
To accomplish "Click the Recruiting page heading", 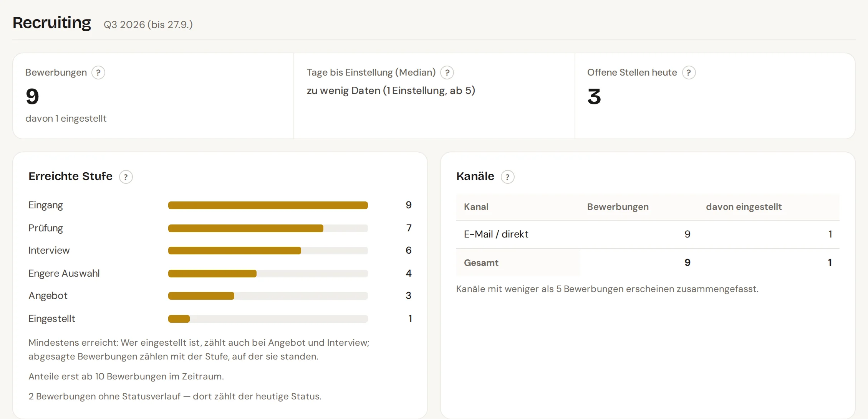I will pyautogui.click(x=52, y=23).
